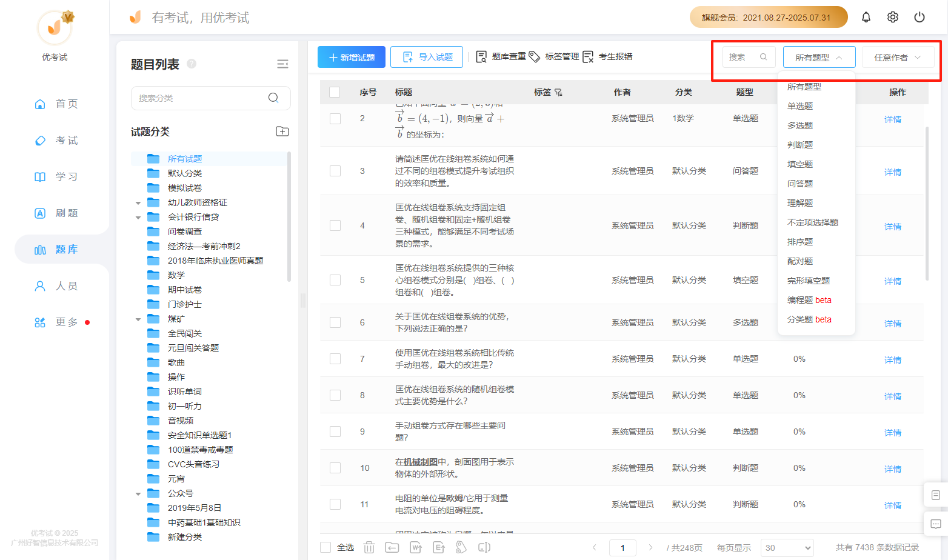
Task: Open the 任意作者 dropdown
Action: 898,57
